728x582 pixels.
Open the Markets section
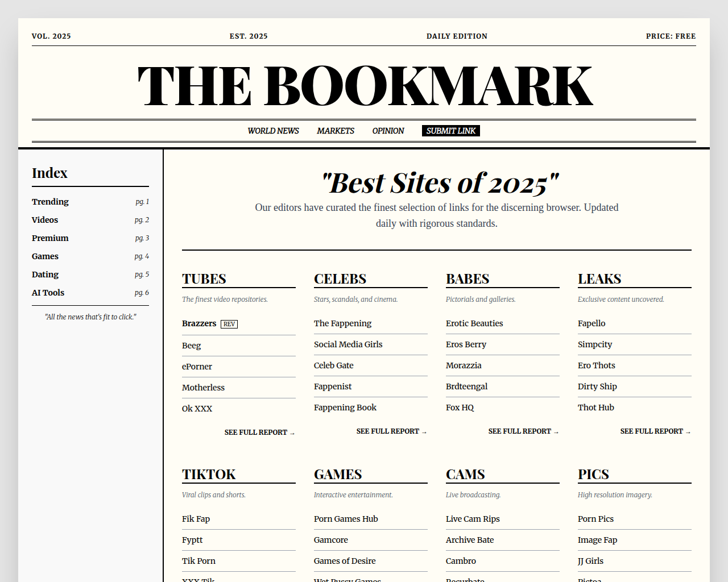(335, 131)
